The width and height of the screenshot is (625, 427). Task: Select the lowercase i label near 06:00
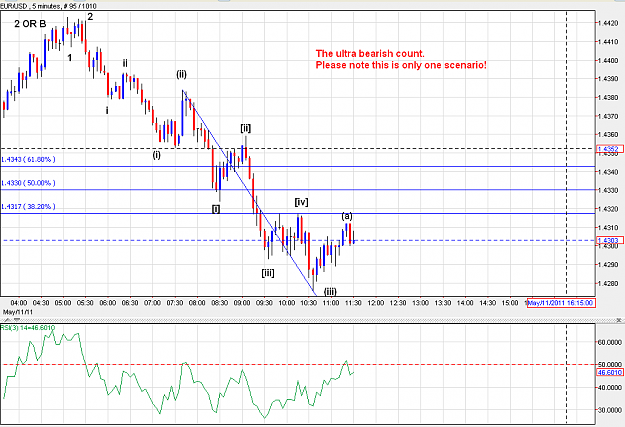tap(107, 110)
